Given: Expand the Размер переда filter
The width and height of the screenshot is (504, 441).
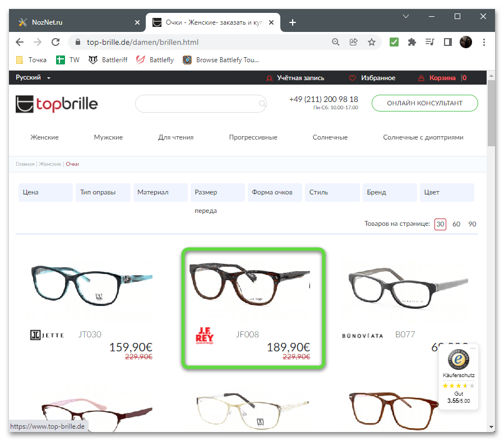Looking at the screenshot, I should click(x=218, y=192).
